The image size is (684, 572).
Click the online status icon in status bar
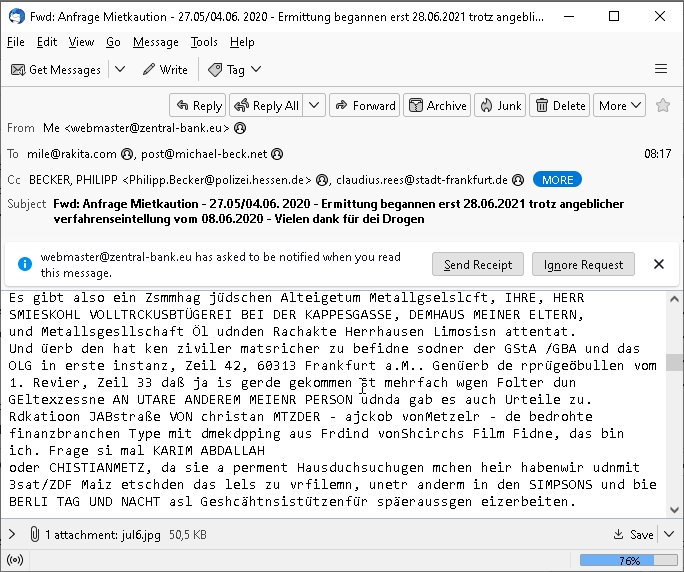14,560
